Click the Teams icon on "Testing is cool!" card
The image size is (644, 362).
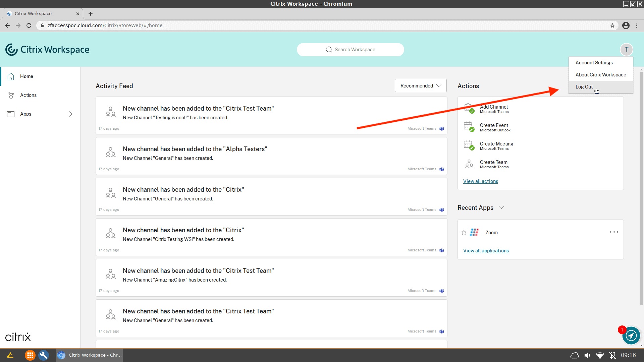click(442, 129)
